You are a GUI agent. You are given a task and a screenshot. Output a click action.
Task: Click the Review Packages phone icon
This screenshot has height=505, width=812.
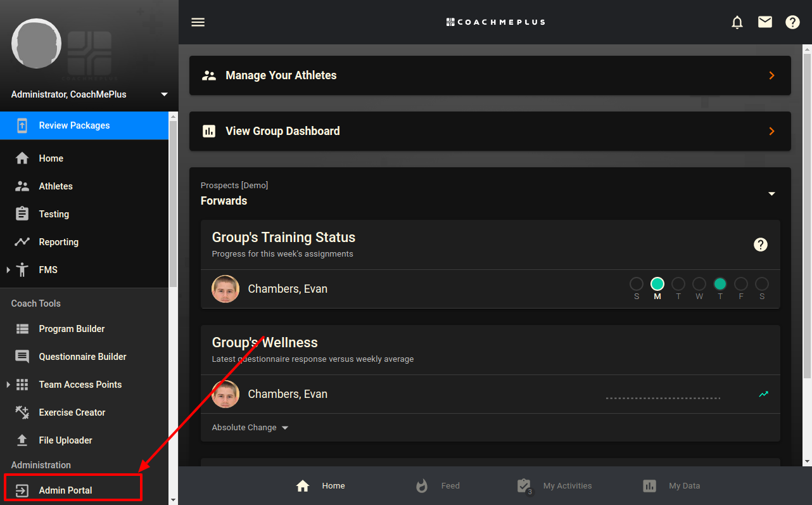[x=22, y=125]
